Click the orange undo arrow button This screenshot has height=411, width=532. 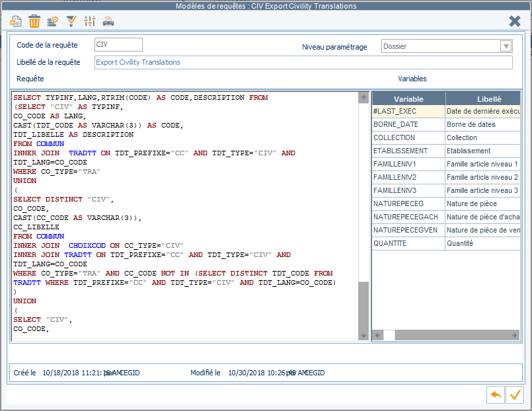(x=496, y=394)
